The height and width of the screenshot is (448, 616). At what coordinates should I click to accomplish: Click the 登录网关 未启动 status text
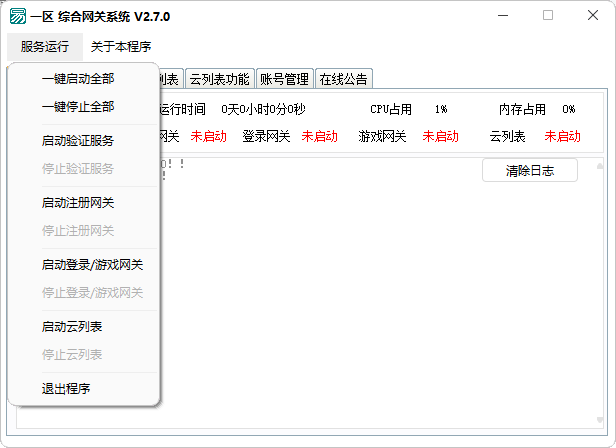(320, 136)
